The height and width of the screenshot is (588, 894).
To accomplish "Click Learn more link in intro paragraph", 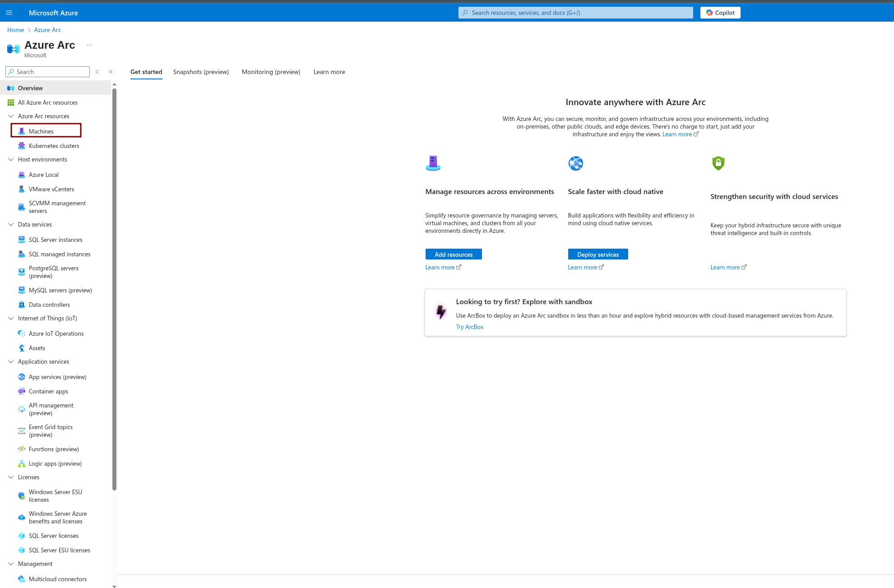I will pos(680,134).
